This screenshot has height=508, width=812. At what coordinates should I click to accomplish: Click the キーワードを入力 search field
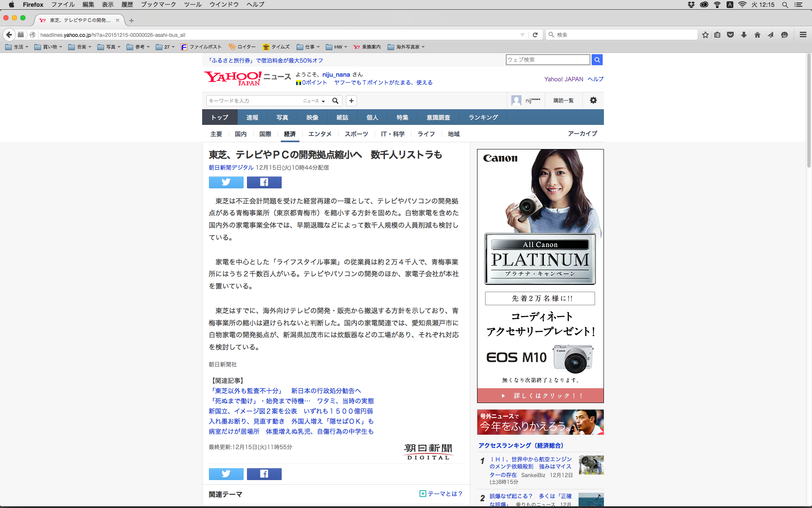coord(253,101)
